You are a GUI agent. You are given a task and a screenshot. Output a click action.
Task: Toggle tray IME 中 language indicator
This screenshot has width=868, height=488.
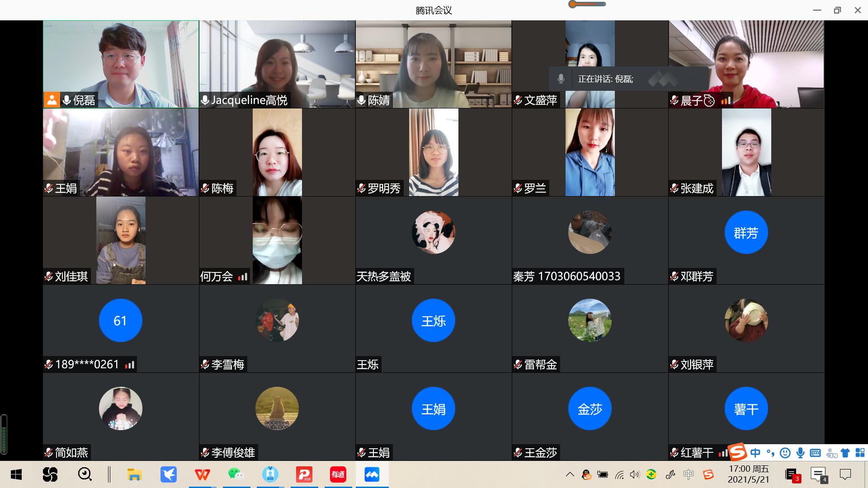pos(689,474)
